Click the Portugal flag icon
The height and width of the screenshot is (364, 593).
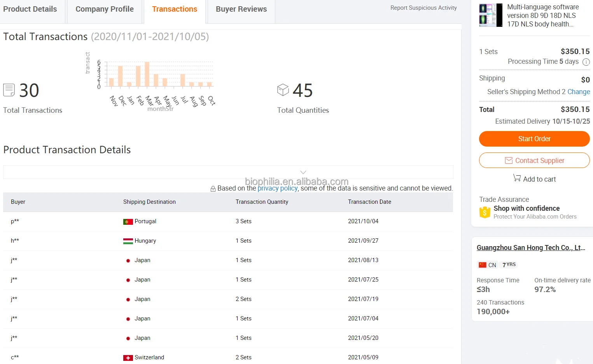[128, 222]
